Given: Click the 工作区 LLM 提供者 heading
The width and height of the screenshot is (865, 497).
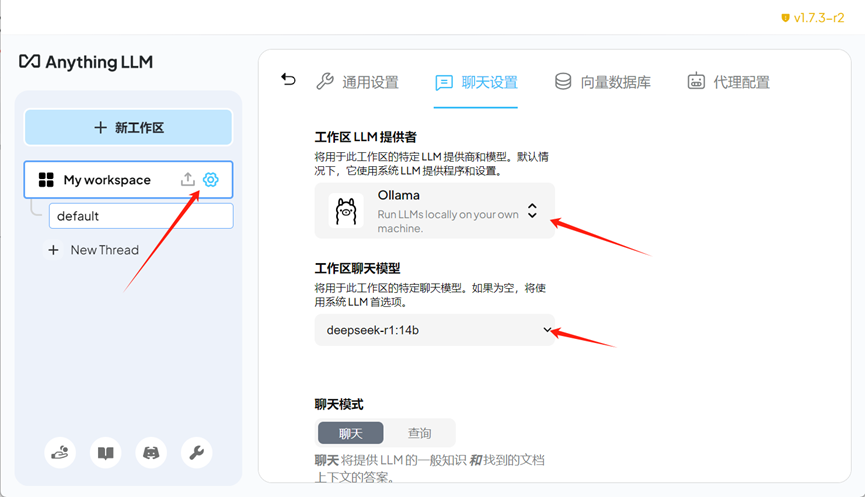Looking at the screenshot, I should pyautogui.click(x=366, y=137).
